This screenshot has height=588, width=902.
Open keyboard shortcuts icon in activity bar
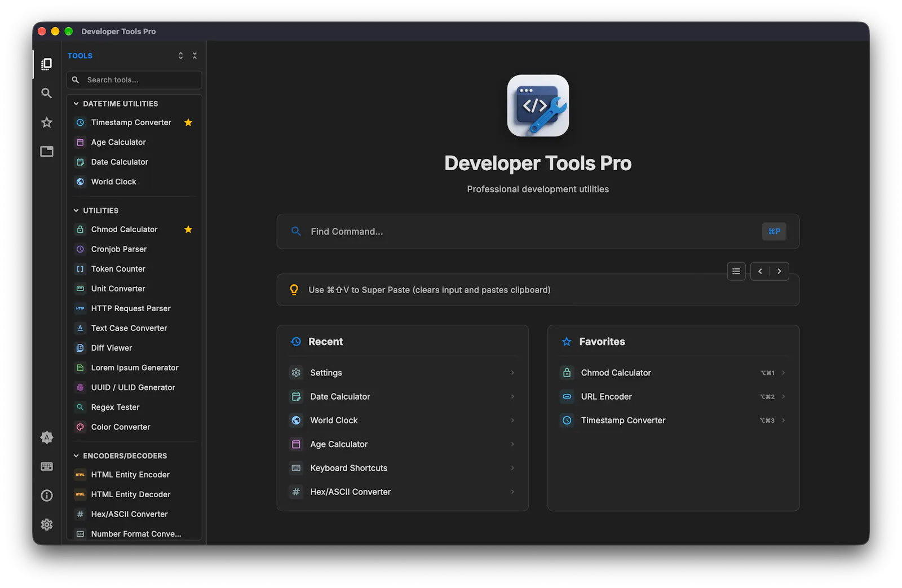click(x=47, y=466)
